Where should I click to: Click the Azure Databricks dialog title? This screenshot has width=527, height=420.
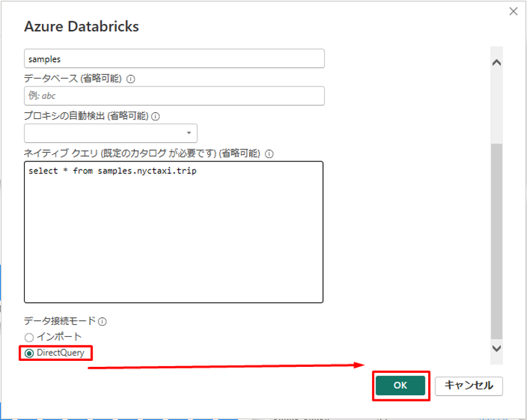pos(82,27)
